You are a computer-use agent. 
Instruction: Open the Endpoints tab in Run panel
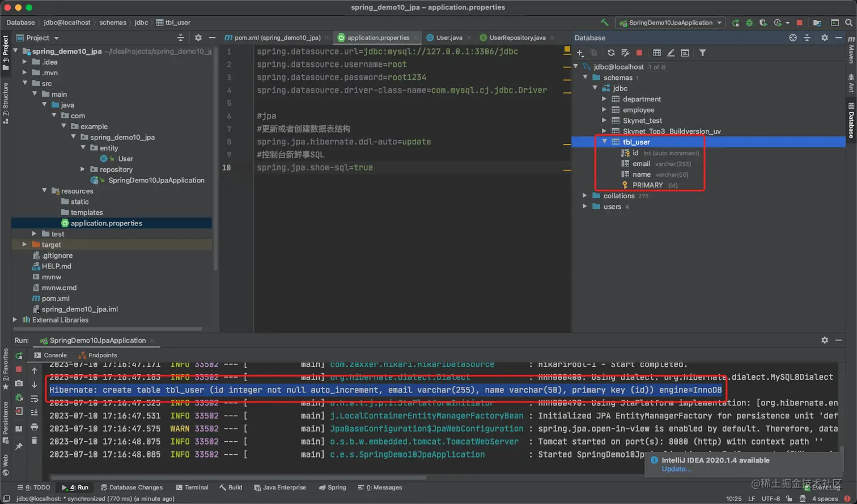click(x=97, y=356)
